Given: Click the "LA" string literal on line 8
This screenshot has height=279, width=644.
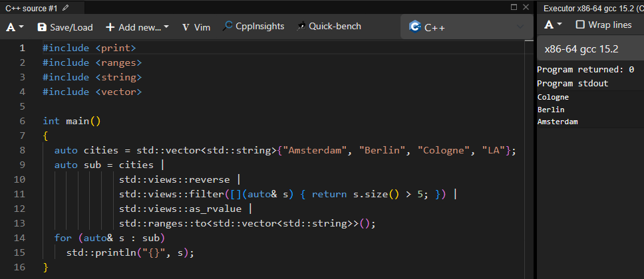Looking at the screenshot, I should [x=493, y=150].
